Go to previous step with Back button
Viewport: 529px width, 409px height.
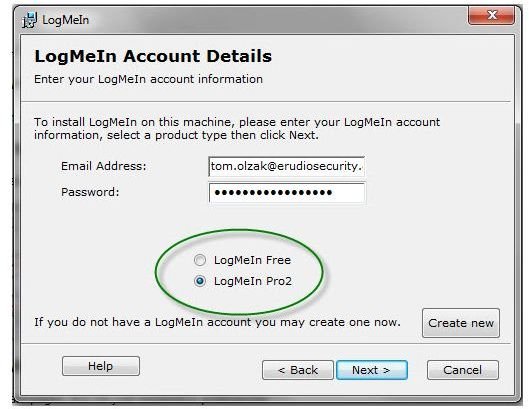coord(298,370)
